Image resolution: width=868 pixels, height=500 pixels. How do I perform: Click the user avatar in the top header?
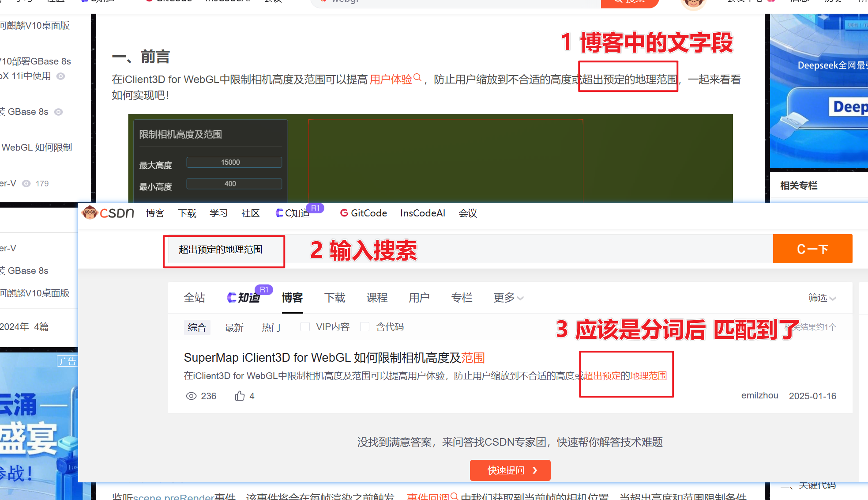point(693,4)
